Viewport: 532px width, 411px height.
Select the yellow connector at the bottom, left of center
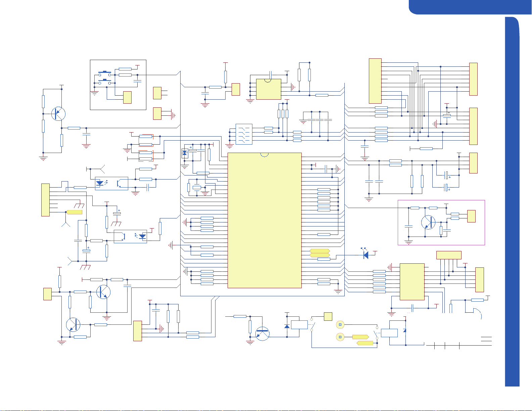point(138,331)
